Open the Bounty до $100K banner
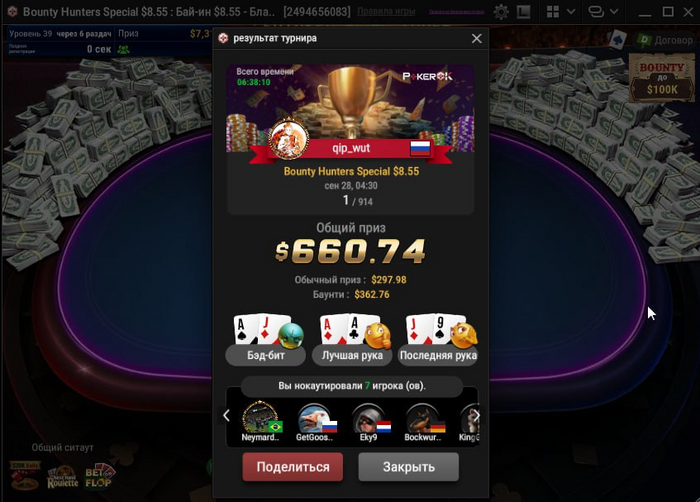 662,79
